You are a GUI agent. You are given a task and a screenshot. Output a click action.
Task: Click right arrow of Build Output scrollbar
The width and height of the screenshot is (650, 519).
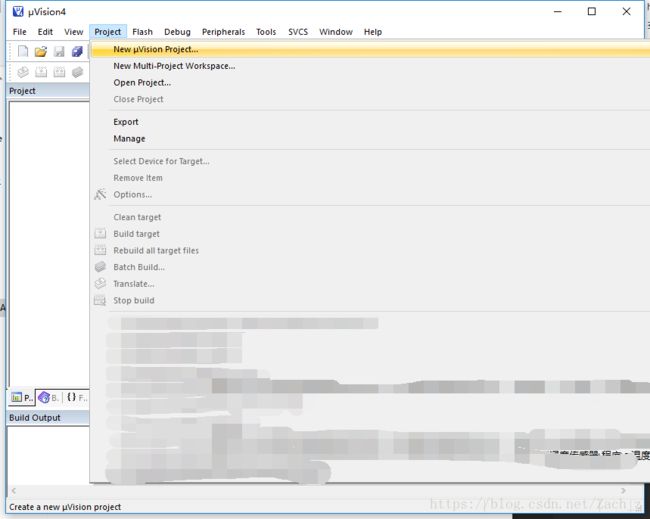coord(623,491)
